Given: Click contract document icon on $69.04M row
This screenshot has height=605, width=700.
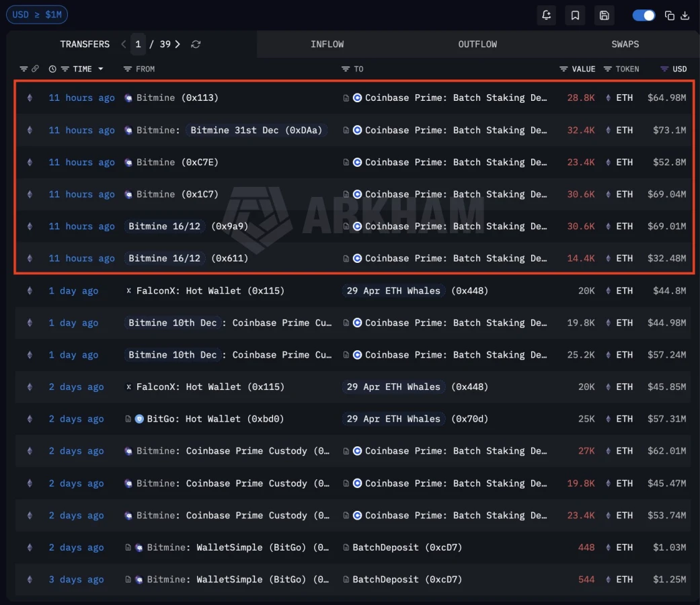Looking at the screenshot, I should [346, 194].
